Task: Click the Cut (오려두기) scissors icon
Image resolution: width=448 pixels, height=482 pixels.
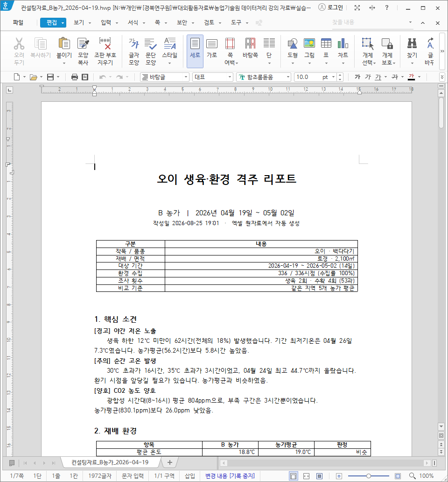Action: (19, 44)
